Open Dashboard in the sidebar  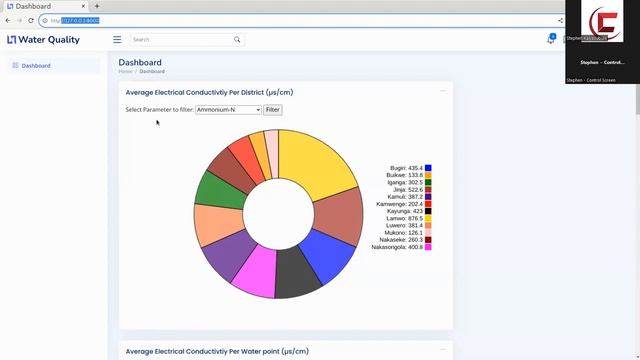pos(54,65)
